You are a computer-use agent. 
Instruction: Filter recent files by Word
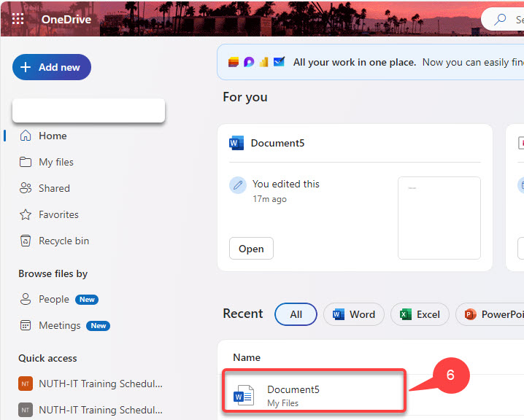[353, 314]
